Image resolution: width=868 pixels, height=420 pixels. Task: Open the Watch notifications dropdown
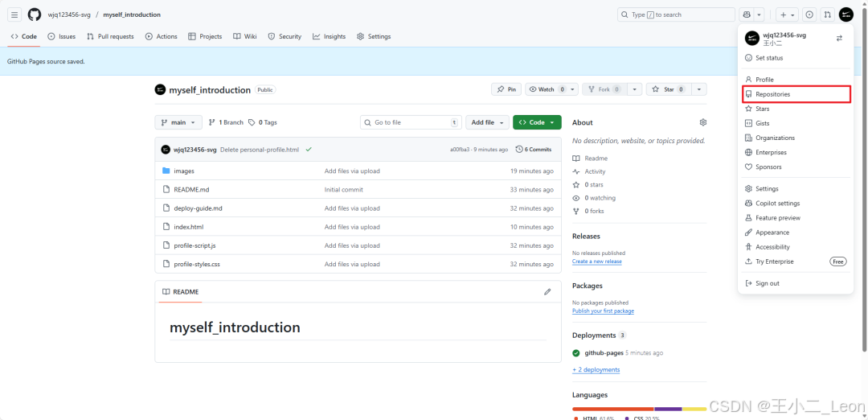551,89
